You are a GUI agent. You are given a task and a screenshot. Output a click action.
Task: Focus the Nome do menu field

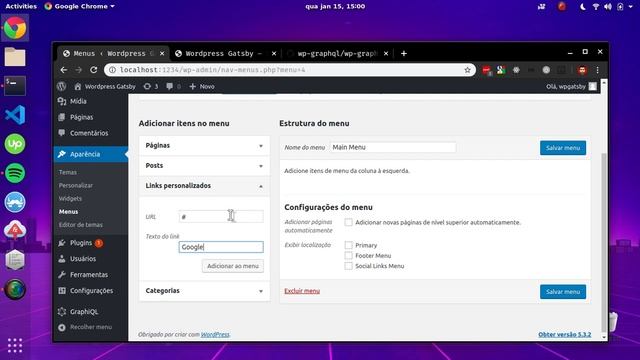click(x=393, y=147)
